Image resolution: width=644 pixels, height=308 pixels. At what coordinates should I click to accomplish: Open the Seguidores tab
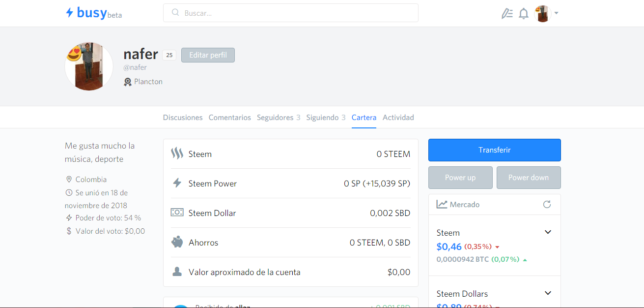[x=279, y=118]
